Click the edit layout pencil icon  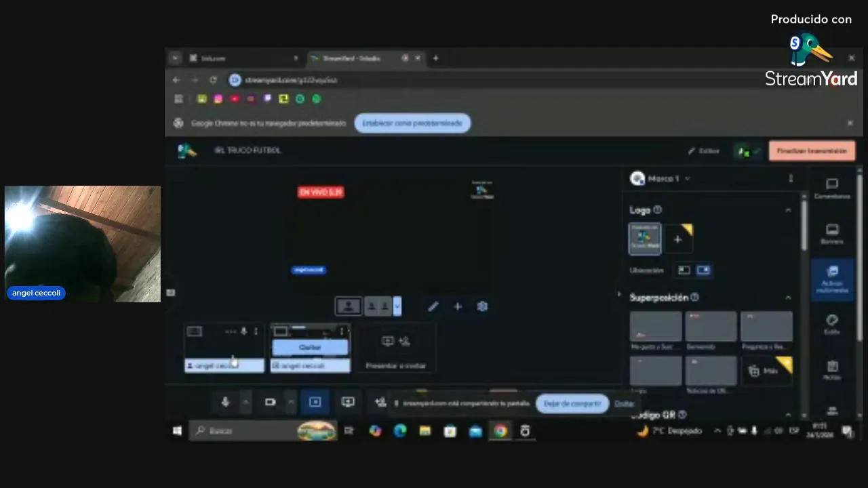point(433,306)
